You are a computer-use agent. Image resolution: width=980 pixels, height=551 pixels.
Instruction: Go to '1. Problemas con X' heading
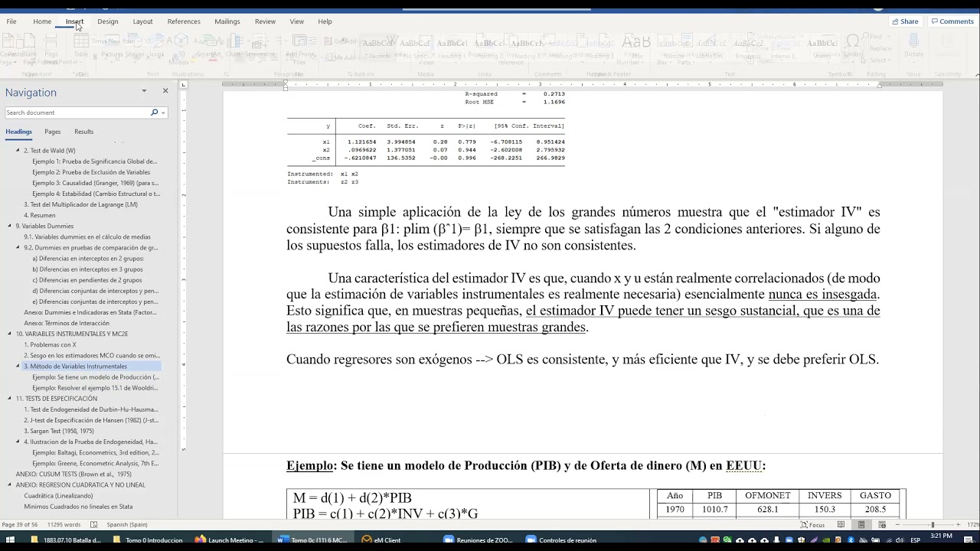50,344
